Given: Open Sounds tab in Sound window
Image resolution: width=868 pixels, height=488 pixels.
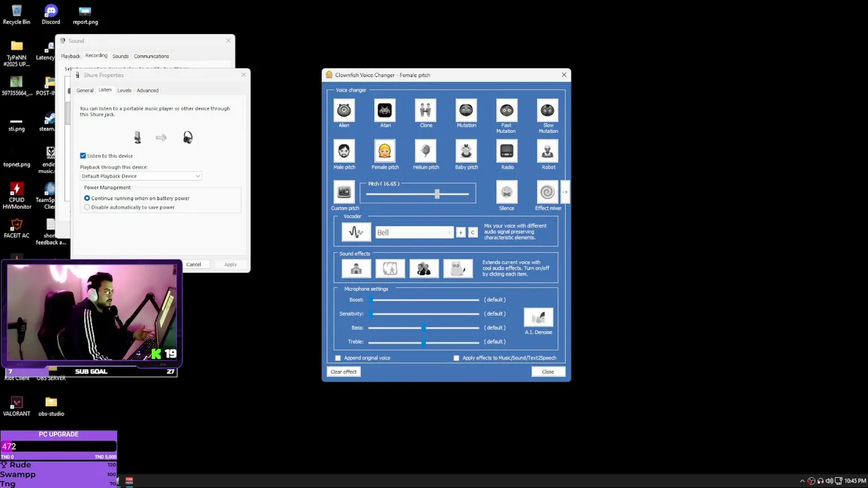Looking at the screenshot, I should tap(121, 56).
